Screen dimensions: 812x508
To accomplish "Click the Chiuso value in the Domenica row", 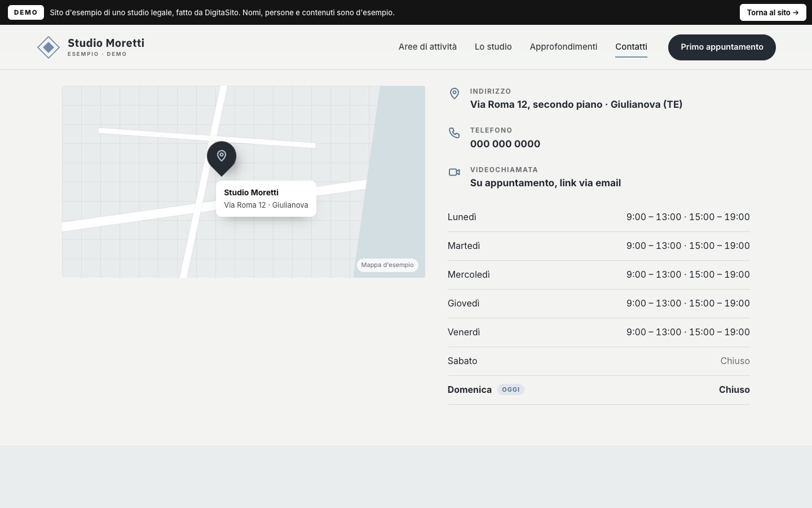I will tap(734, 390).
